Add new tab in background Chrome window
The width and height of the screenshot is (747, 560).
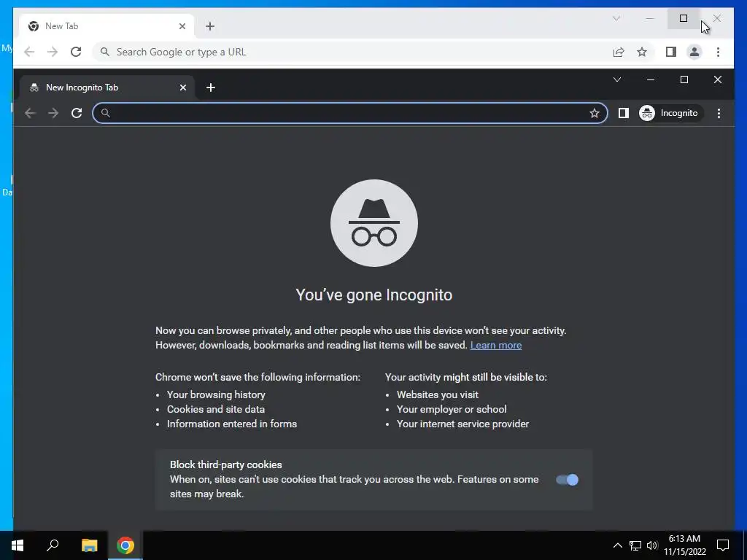point(210,27)
